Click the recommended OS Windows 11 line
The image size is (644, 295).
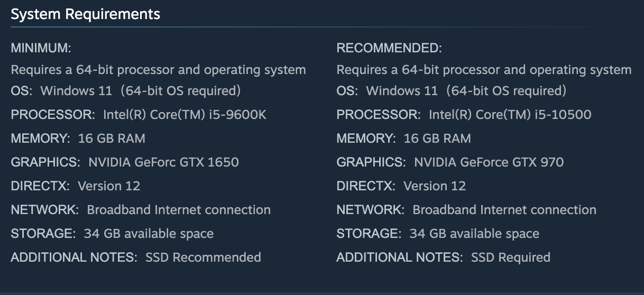451,91
